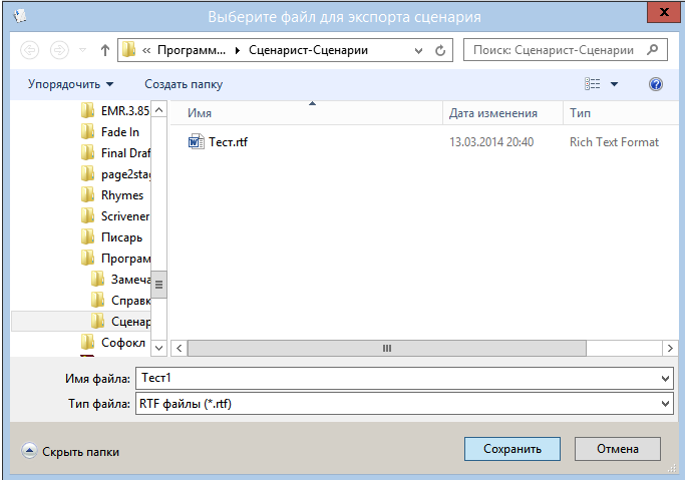The height and width of the screenshot is (480, 685).
Task: Change view with the view icon
Action: [x=592, y=83]
